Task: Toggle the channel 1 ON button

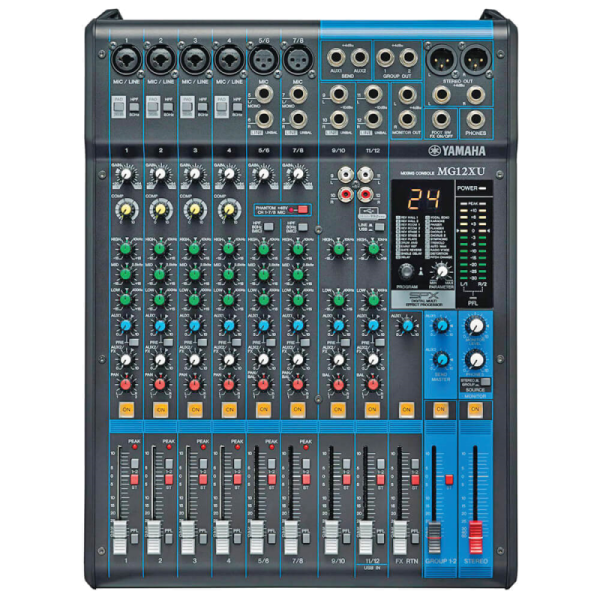Action: pyautogui.click(x=126, y=410)
